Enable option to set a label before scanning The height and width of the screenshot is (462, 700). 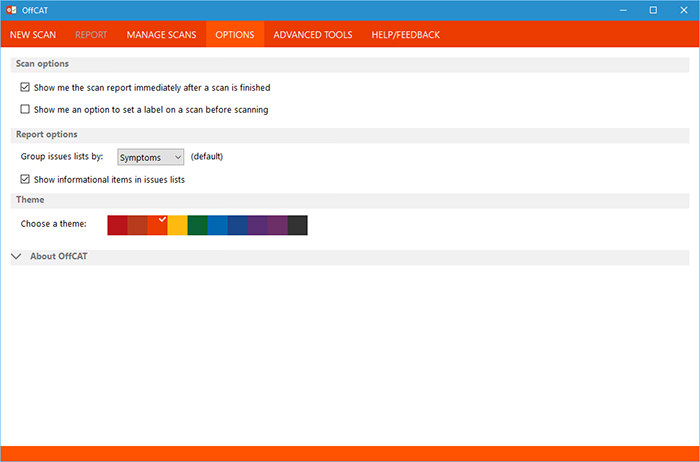25,109
